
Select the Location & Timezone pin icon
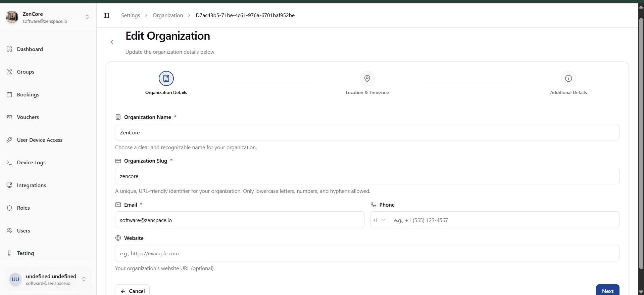pos(367,78)
